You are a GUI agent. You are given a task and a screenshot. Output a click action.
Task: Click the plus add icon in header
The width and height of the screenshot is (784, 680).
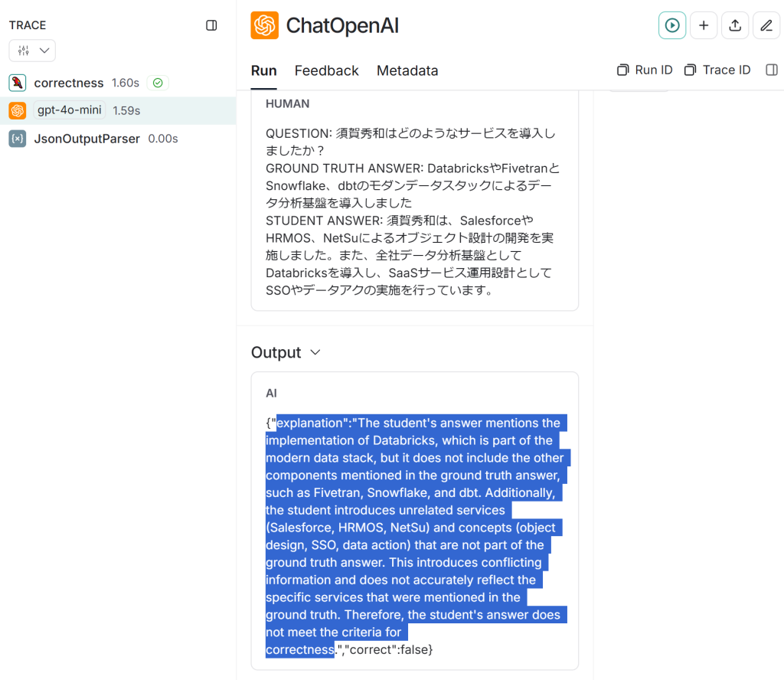[x=704, y=25]
